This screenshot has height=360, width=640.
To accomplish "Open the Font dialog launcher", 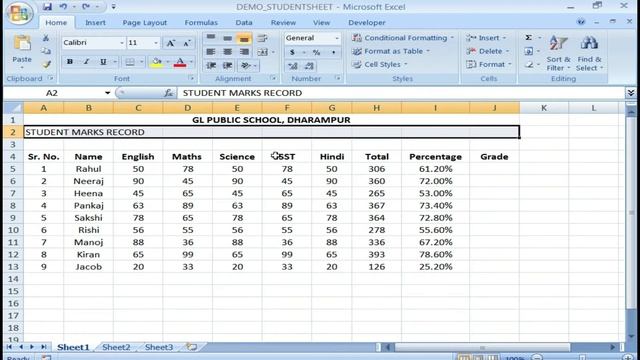I will pos(191,78).
